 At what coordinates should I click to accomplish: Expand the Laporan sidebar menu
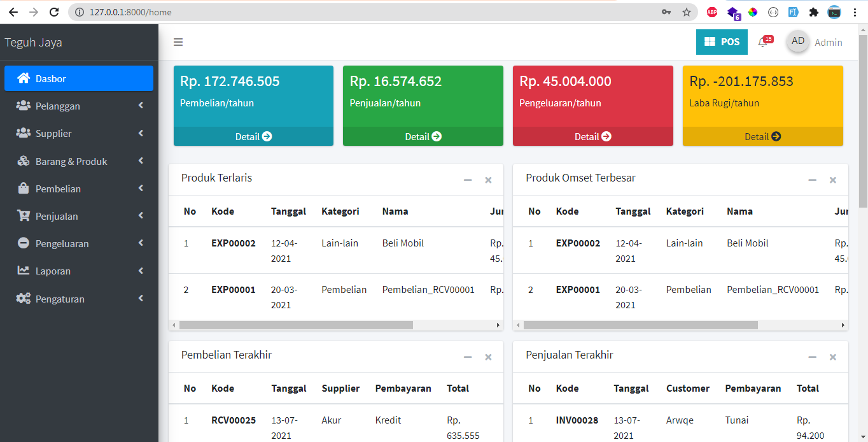[79, 271]
